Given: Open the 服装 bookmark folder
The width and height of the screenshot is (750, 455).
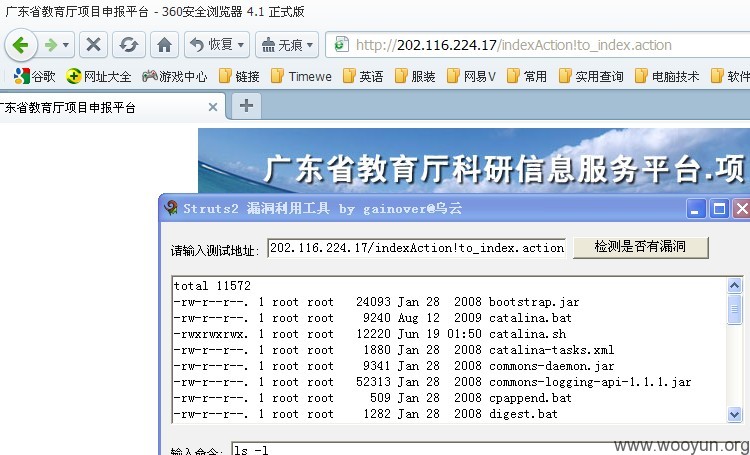Looking at the screenshot, I should [415, 76].
